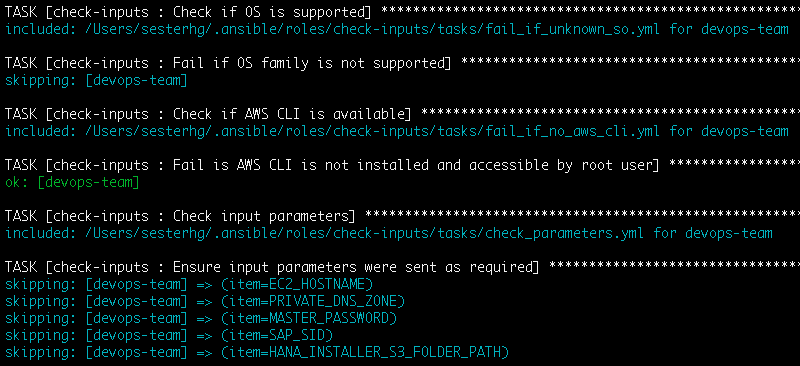Click the '=>' arrow on the SAP_SID line
The width and height of the screenshot is (800, 366).
[x=204, y=335]
